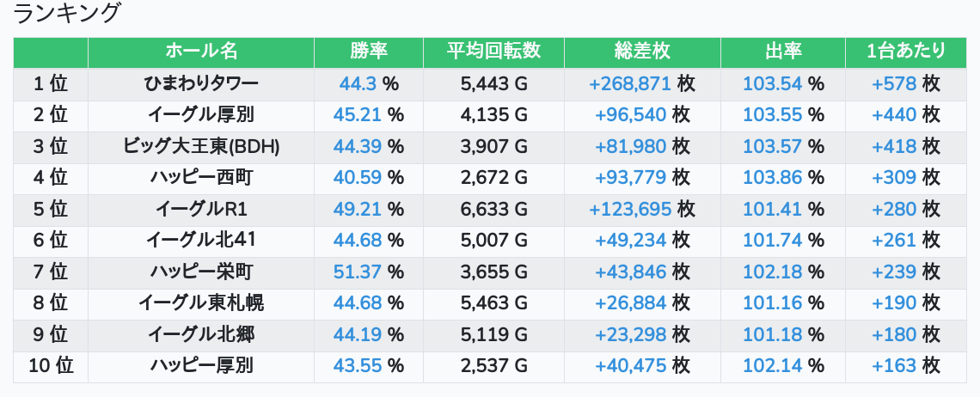980x397 pixels.
Task: Click the 出率 column header
Action: click(x=783, y=52)
